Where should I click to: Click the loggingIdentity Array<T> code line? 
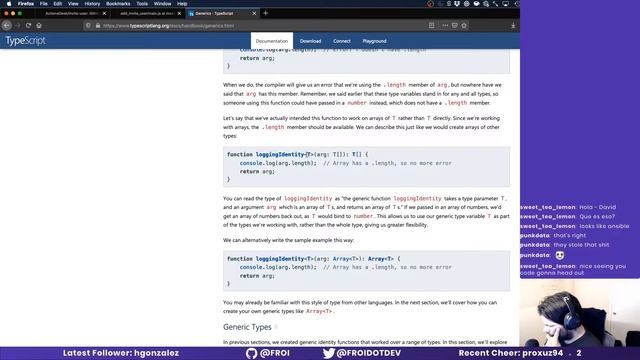click(314, 259)
